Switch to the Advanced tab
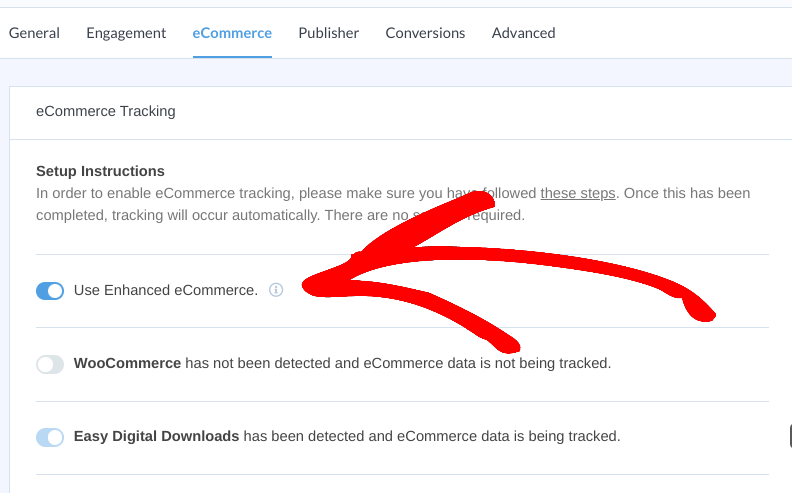The height and width of the screenshot is (493, 792). (x=524, y=33)
